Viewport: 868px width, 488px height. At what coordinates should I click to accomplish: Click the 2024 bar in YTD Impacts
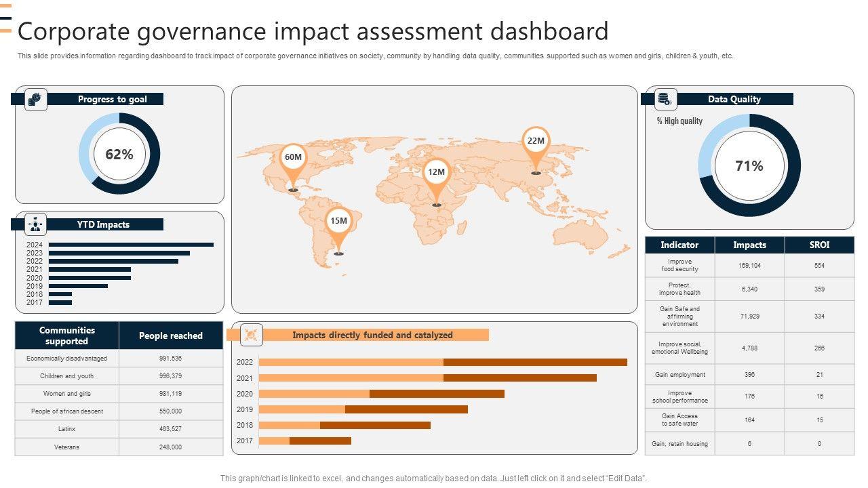click(131, 245)
